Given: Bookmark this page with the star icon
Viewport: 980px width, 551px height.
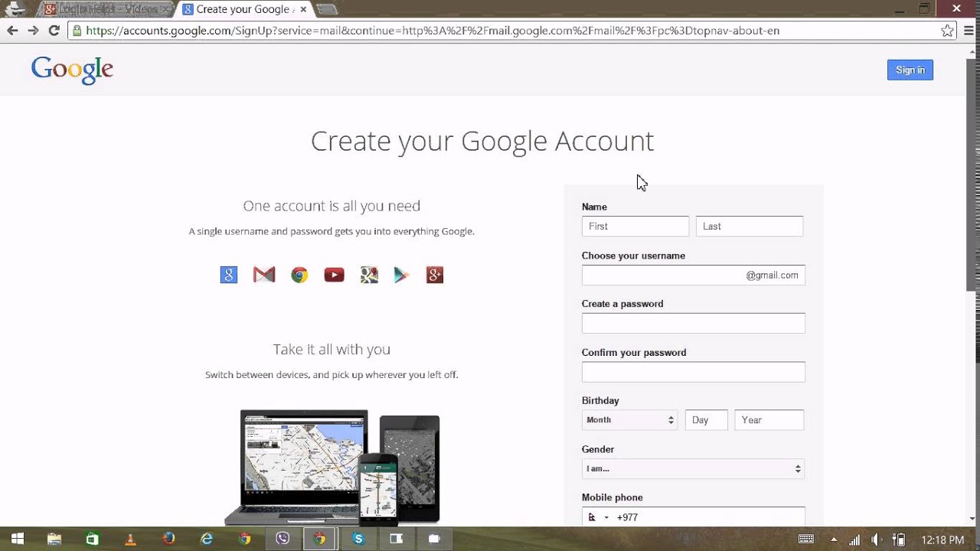Looking at the screenshot, I should point(947,31).
